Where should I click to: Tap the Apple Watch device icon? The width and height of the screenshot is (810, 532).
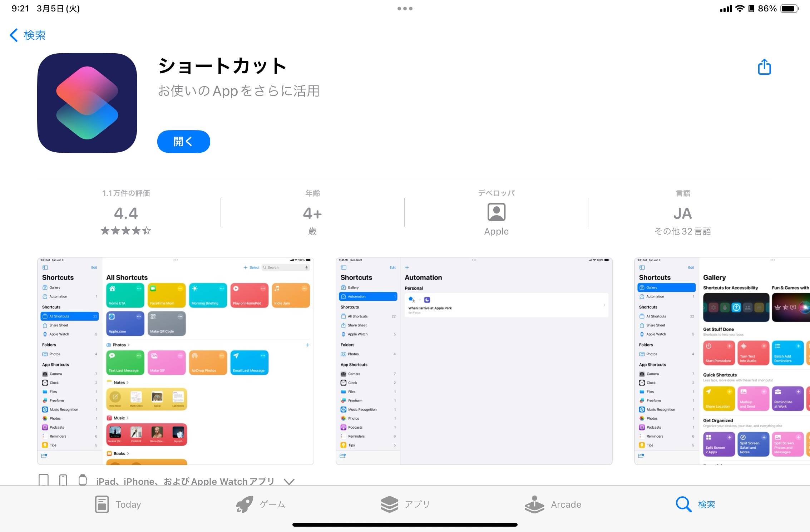click(83, 480)
